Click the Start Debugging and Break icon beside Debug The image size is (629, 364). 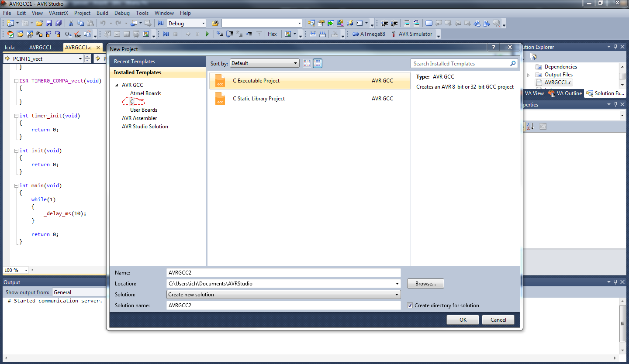click(161, 23)
